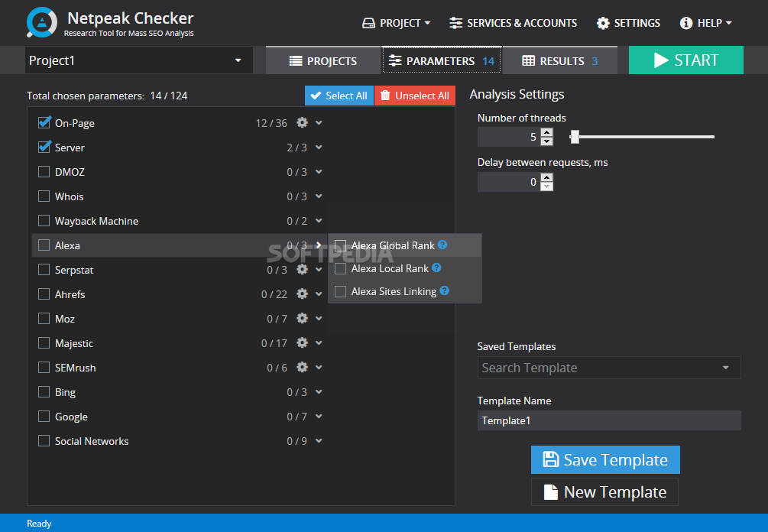
Task: Check the Majestic checkbox
Action: pyautogui.click(x=44, y=343)
